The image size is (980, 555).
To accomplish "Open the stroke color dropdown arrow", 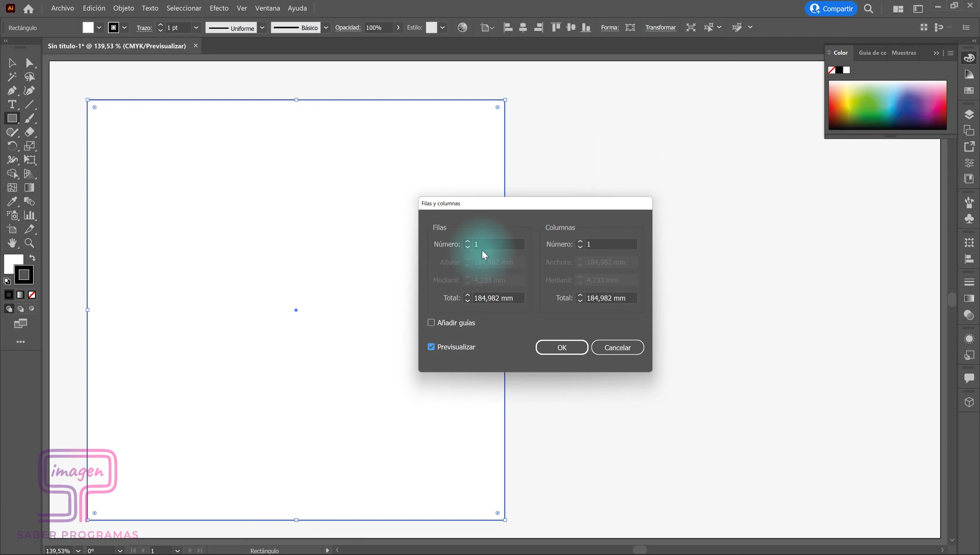I will 124,27.
